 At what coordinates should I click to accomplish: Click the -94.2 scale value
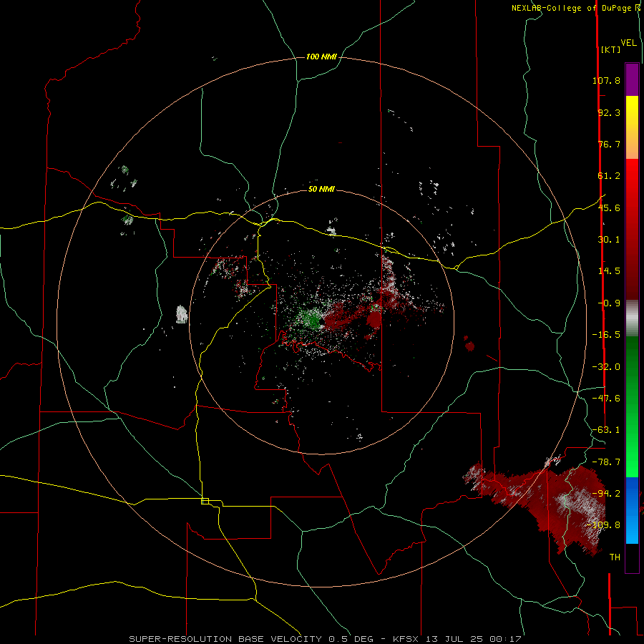coord(606,494)
